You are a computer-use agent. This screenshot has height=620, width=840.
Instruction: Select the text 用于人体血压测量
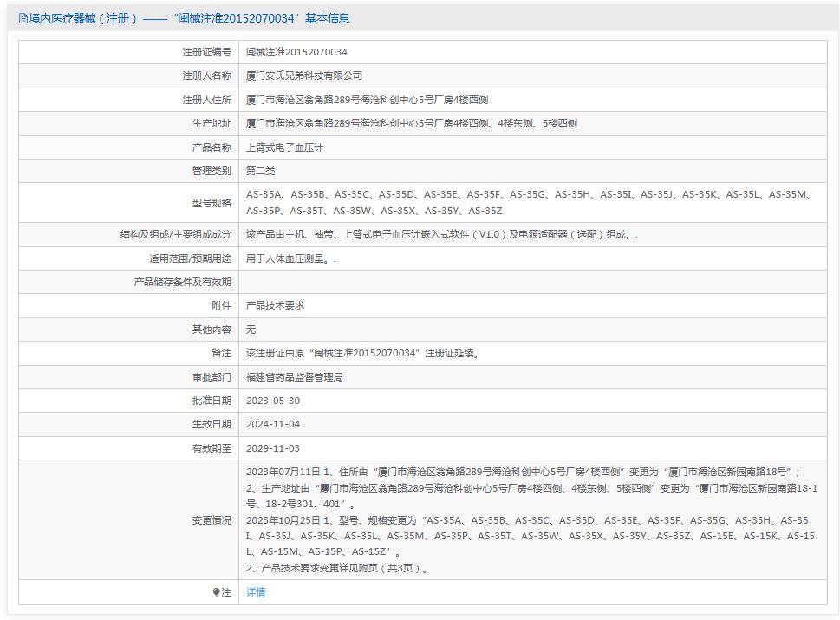click(291, 258)
